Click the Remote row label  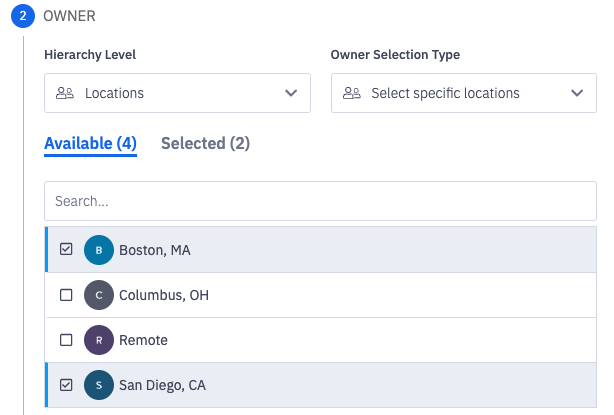[x=143, y=340]
